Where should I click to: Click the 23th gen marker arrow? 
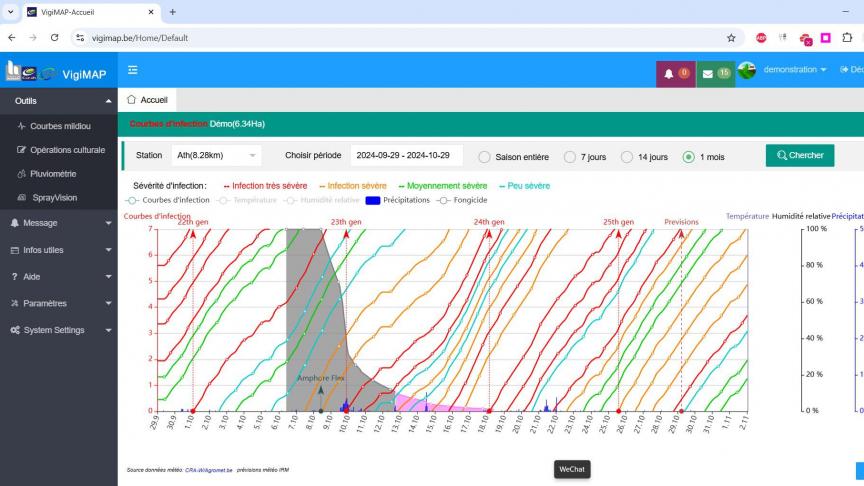(346, 234)
